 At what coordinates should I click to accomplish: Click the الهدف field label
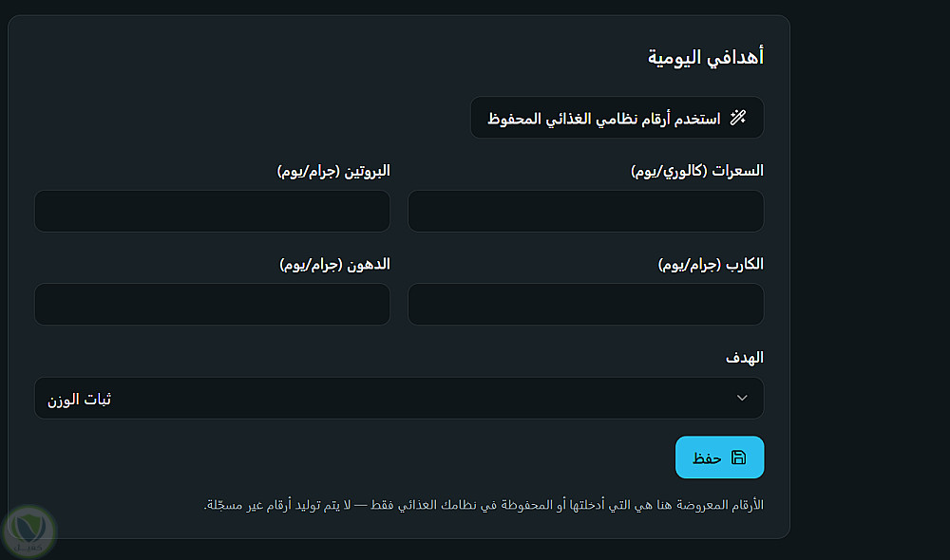(745, 358)
